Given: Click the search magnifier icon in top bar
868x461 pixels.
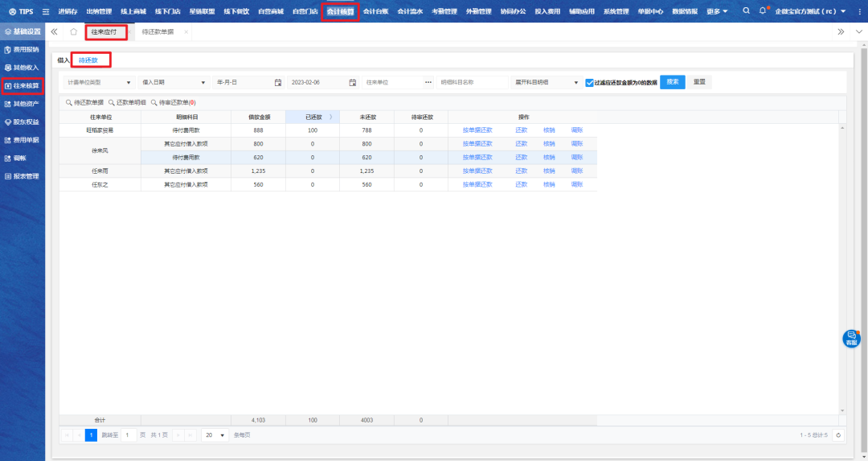Looking at the screenshot, I should point(747,11).
